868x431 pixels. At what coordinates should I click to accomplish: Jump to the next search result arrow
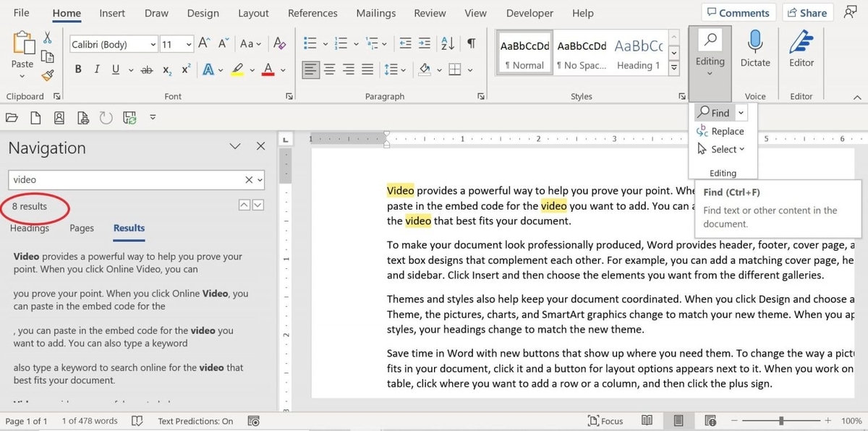tap(258, 206)
